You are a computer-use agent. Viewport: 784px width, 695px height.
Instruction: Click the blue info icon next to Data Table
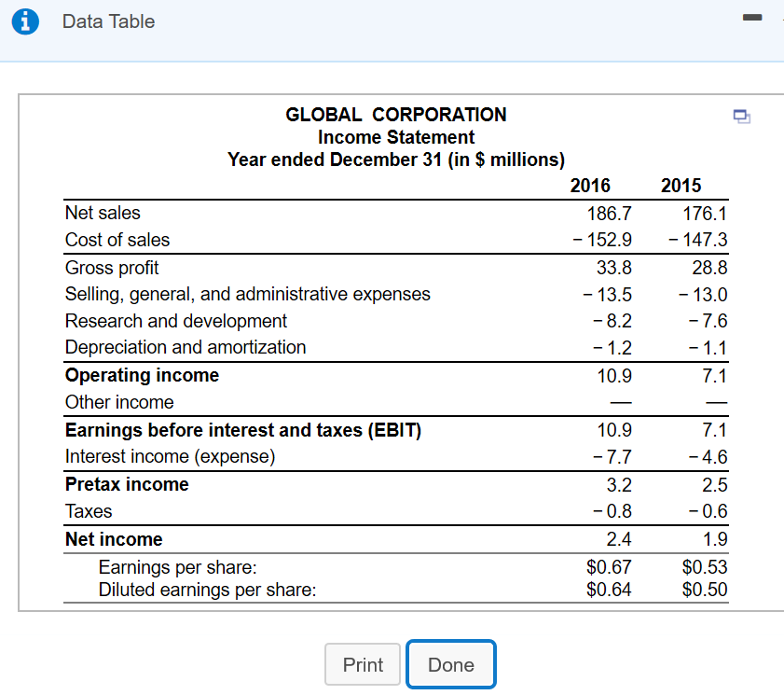25,21
